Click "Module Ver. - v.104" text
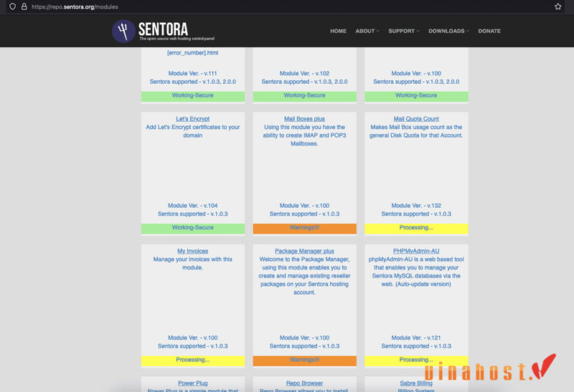Image resolution: width=574 pixels, height=392 pixels. pos(192,206)
